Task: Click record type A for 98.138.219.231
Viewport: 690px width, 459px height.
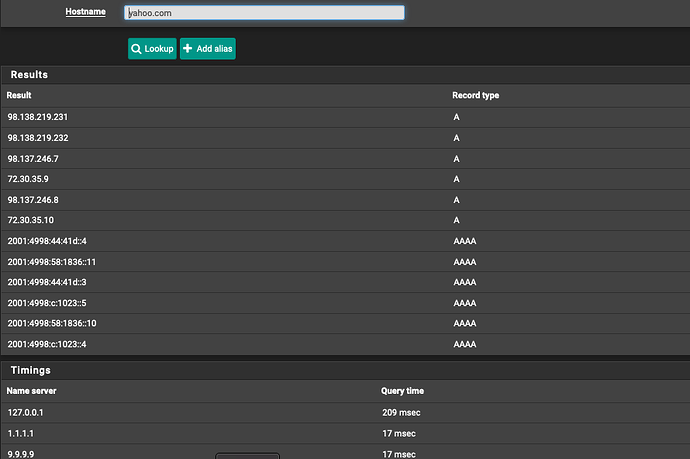Action: point(456,117)
